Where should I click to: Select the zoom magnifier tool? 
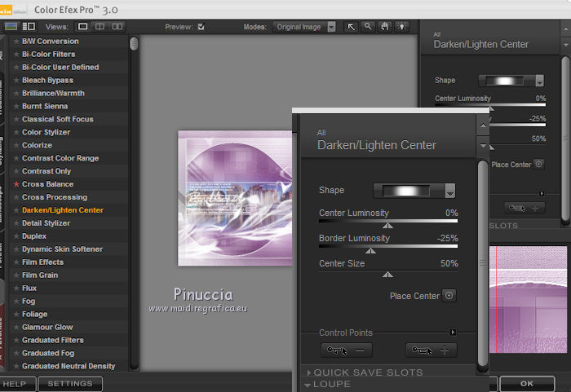click(368, 27)
